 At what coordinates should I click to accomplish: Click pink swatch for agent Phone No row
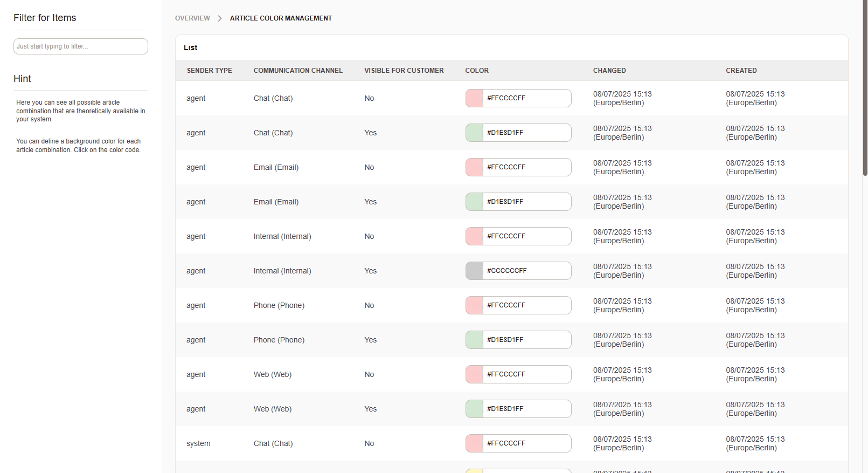(474, 305)
